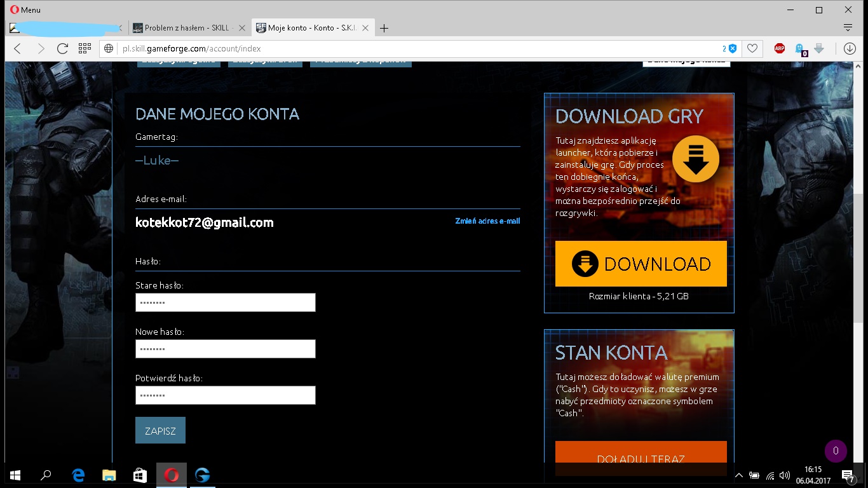The image size is (868, 488).
Task: Open a new tab with the plus icon
Action: [384, 28]
